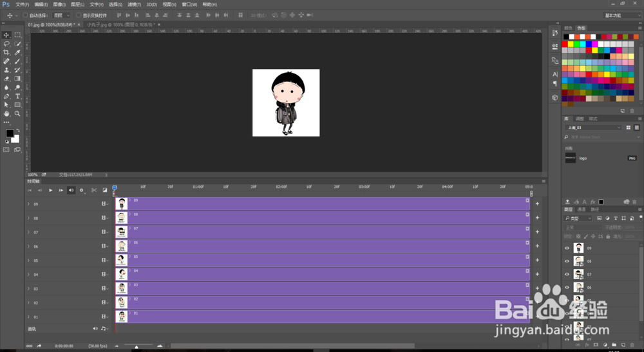Image resolution: width=644 pixels, height=352 pixels.
Task: Click render video arrow icon
Action: 39,346
